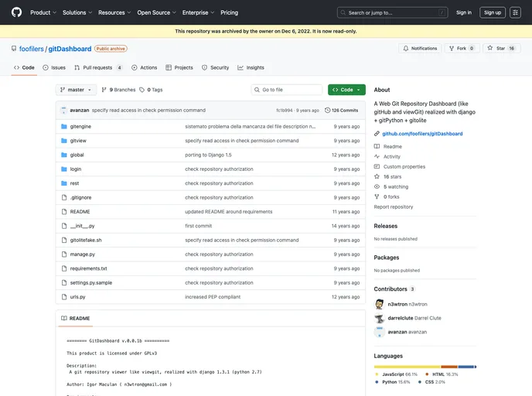
Task: Click the book icon beside Readme
Action: pyautogui.click(x=377, y=147)
